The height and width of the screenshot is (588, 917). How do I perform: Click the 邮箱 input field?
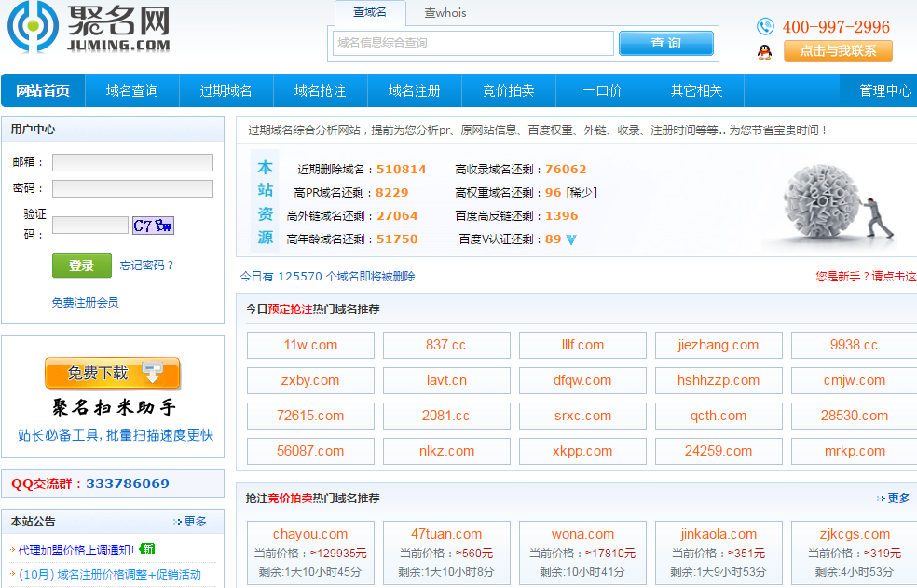click(132, 163)
